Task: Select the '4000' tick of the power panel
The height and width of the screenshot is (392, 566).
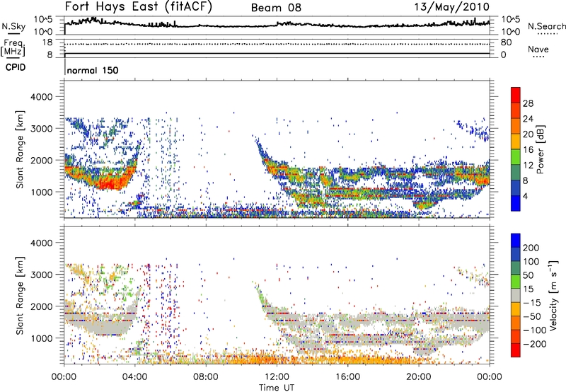Action: [x=41, y=97]
